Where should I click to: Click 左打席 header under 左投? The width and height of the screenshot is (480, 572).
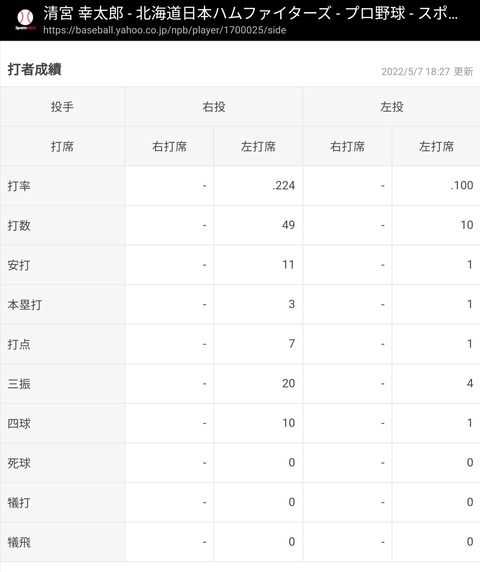[x=436, y=147]
